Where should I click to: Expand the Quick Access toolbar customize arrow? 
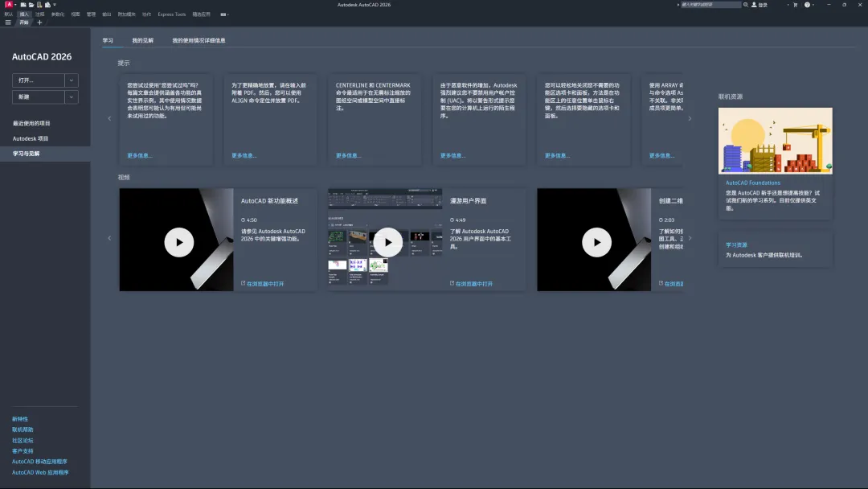tap(55, 5)
